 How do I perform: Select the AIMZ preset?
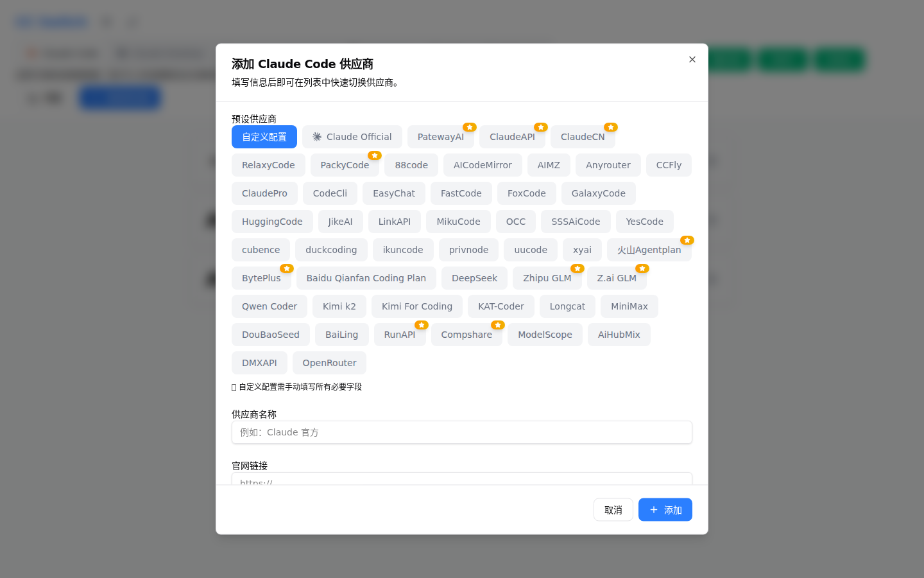tap(549, 165)
